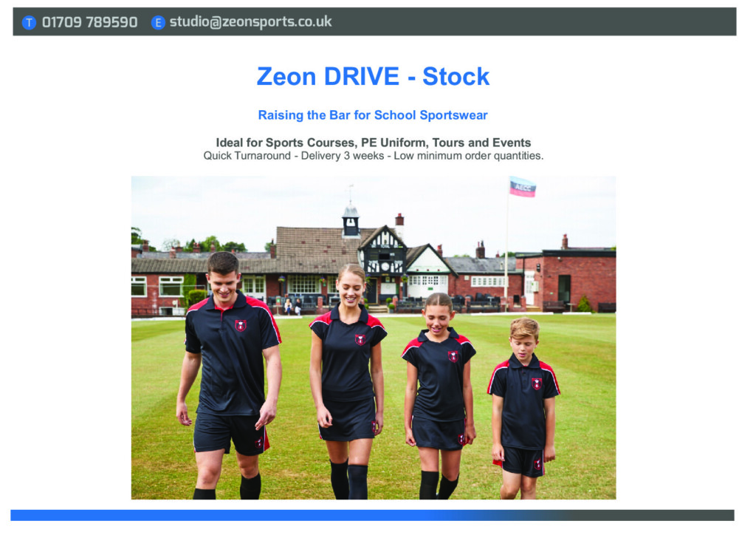The height and width of the screenshot is (535, 756).
Task: Click the Raising the Bar subtitle
Action: coord(373,115)
